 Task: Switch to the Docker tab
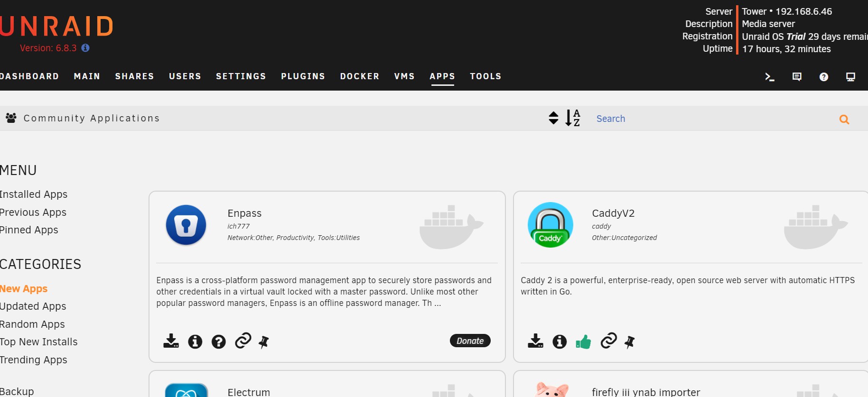[x=360, y=76]
